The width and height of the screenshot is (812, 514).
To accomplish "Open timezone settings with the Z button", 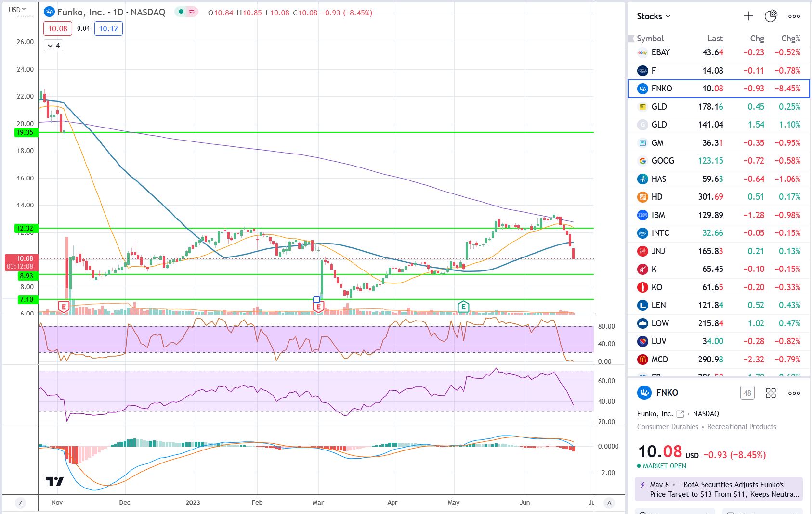I will pyautogui.click(x=20, y=503).
